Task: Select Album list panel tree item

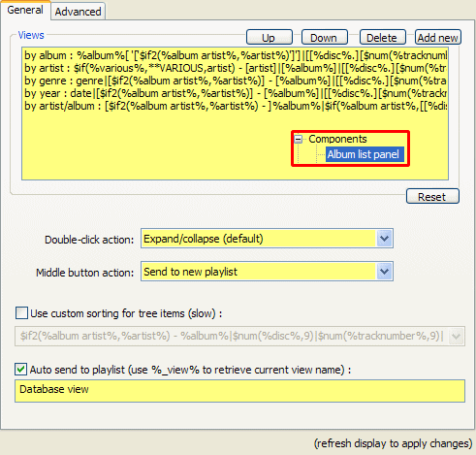Action: (x=364, y=154)
